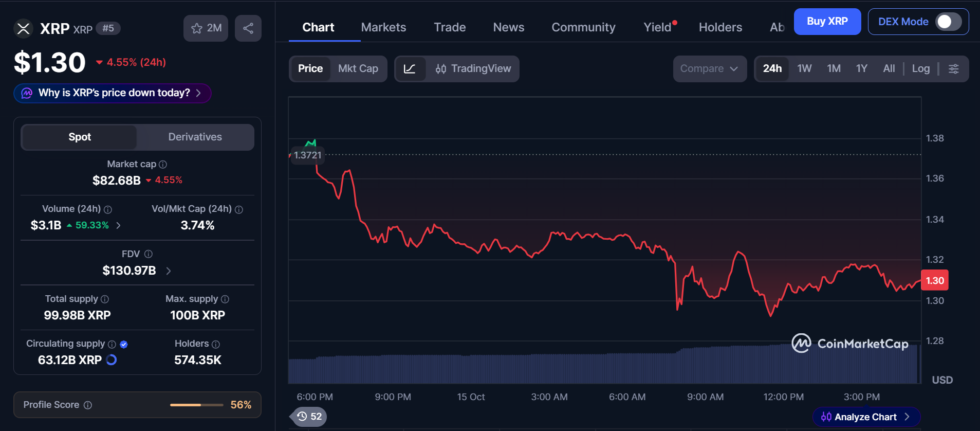Click the verified badge beside Circulating supply

124,344
